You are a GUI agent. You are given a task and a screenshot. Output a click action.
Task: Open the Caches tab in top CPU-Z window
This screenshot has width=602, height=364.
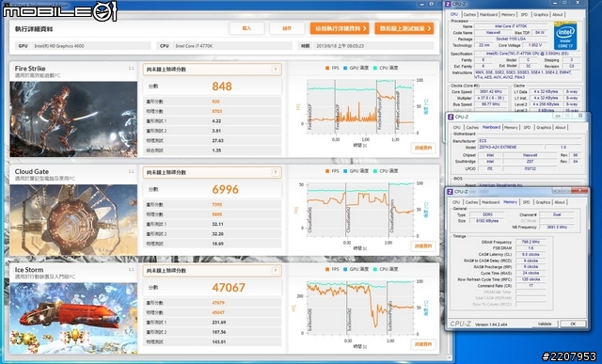tap(469, 15)
